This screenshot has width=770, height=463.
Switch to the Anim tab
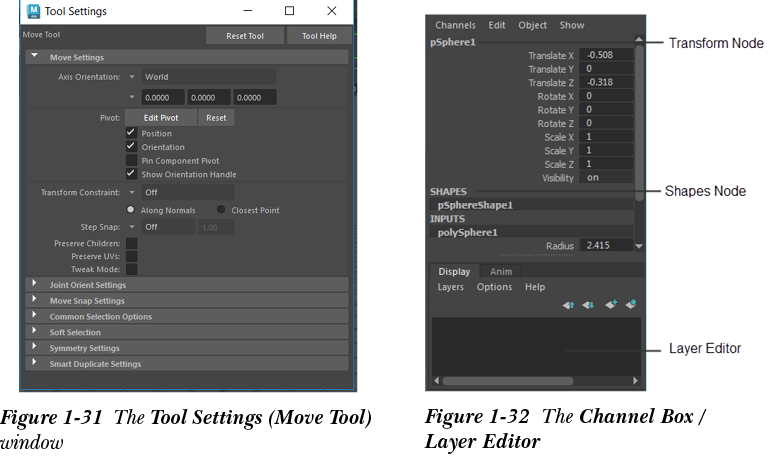501,271
